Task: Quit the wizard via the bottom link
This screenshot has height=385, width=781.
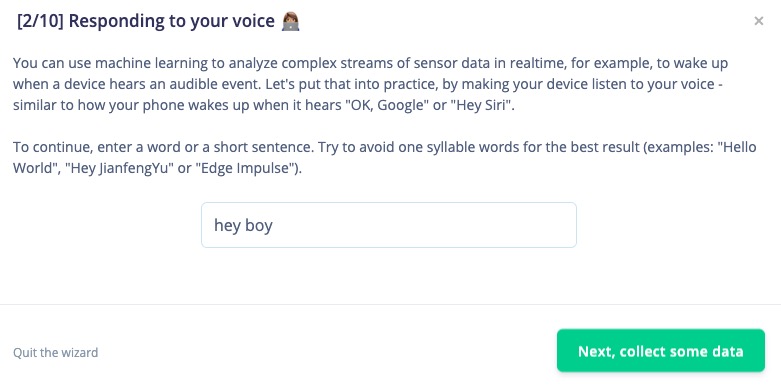Action: tap(55, 353)
